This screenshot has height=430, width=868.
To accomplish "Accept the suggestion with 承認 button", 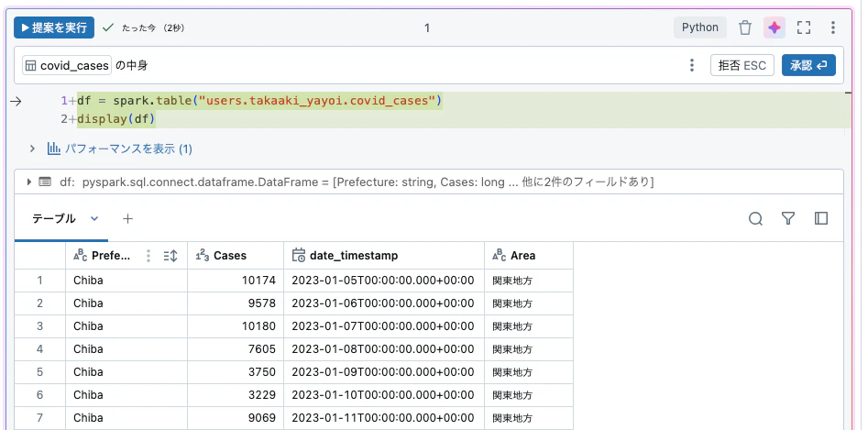I will coord(808,65).
